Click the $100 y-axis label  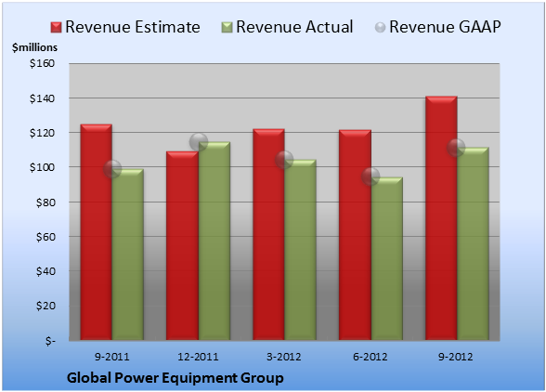[42, 167]
